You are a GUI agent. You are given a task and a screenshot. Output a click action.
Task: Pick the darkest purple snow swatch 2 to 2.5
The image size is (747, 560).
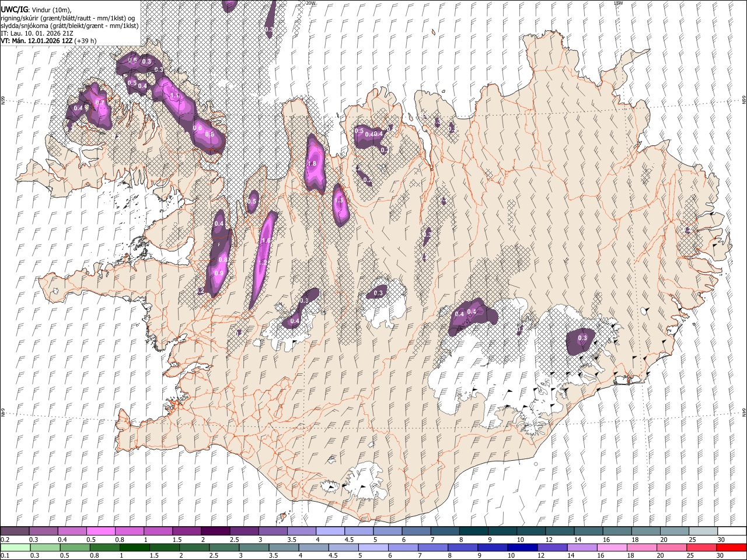tap(215, 531)
